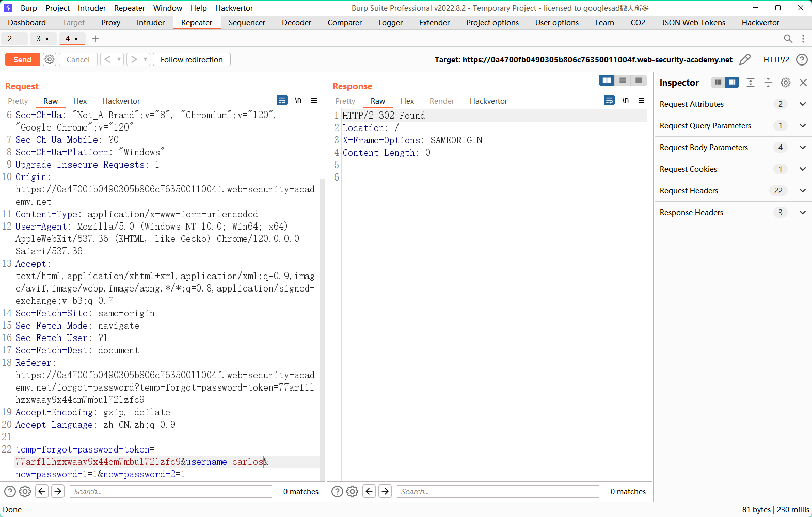The height and width of the screenshot is (517, 812).
Task: Set side-by-side layout view
Action: point(607,80)
